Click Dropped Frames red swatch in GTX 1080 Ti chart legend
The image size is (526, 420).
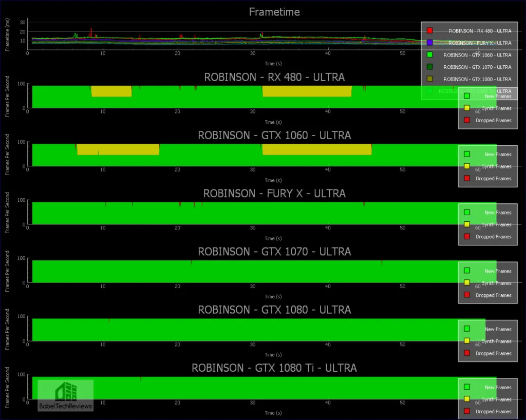pos(466,411)
